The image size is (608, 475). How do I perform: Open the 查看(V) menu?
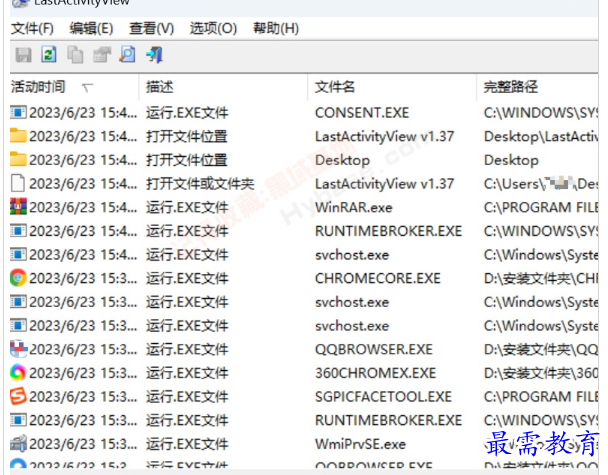point(152,28)
